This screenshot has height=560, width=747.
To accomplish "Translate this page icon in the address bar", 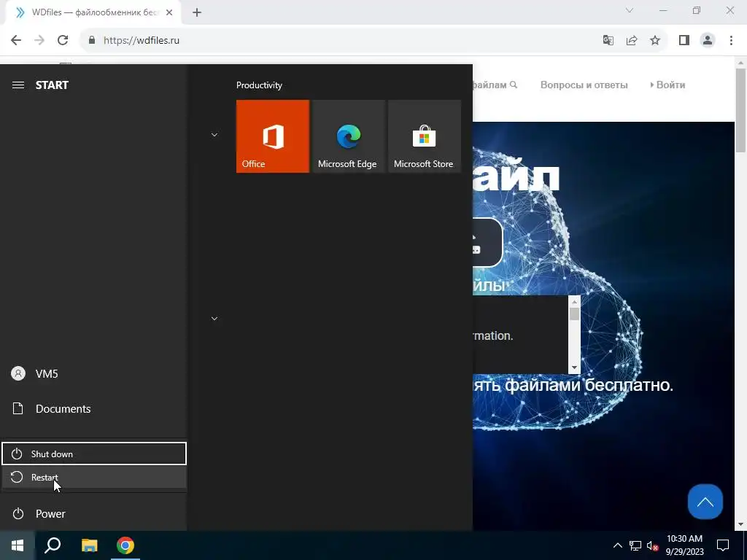I will click(608, 41).
